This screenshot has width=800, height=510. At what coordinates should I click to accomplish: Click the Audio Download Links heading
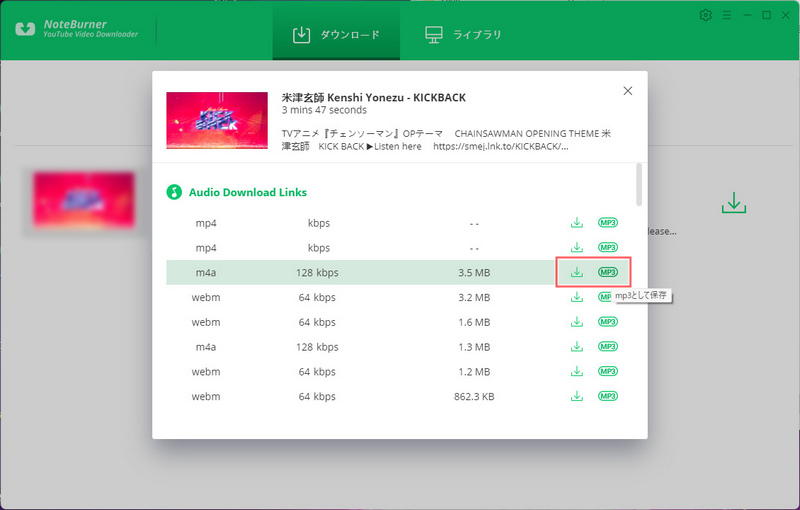(x=248, y=192)
